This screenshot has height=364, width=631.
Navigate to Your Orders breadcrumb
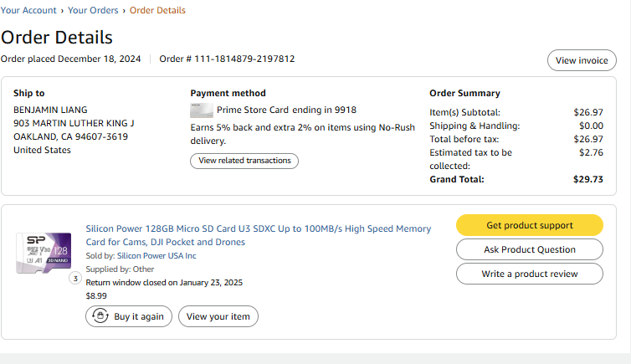click(x=93, y=11)
